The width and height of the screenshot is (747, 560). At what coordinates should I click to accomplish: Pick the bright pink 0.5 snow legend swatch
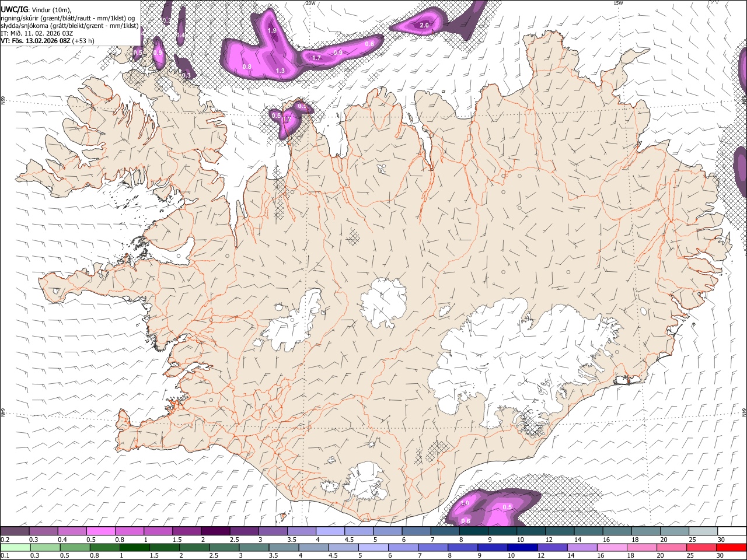(x=100, y=531)
